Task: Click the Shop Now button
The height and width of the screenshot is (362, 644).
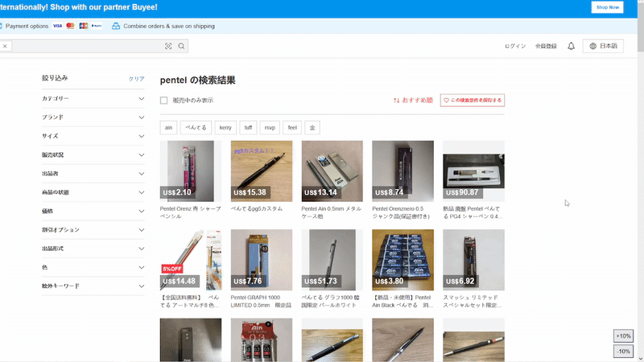Action: coord(607,7)
